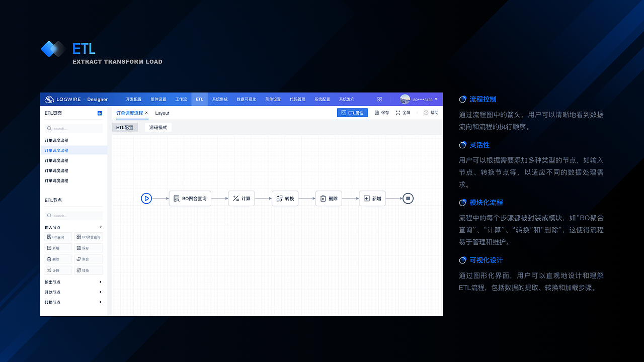
Task: Open the 系统集成 menu
Action: coord(220,99)
